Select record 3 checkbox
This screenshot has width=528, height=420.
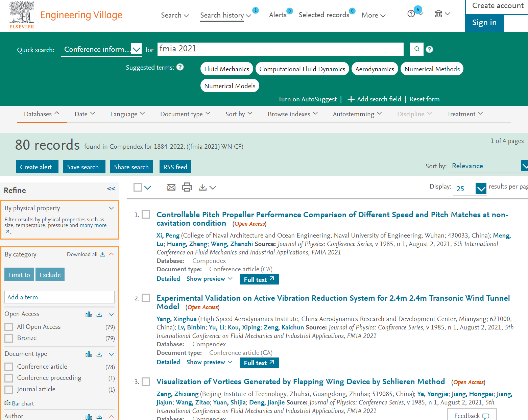146,381
